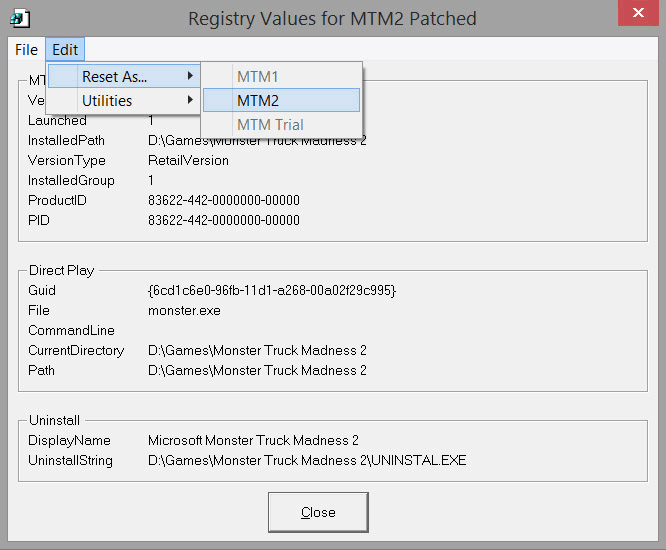Click the application icon in title bar
The image size is (666, 550).
[x=20, y=19]
